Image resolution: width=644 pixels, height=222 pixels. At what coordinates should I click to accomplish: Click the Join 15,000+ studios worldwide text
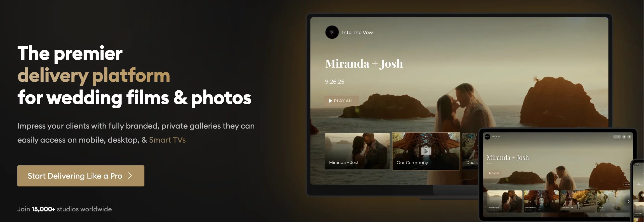pyautogui.click(x=64, y=209)
